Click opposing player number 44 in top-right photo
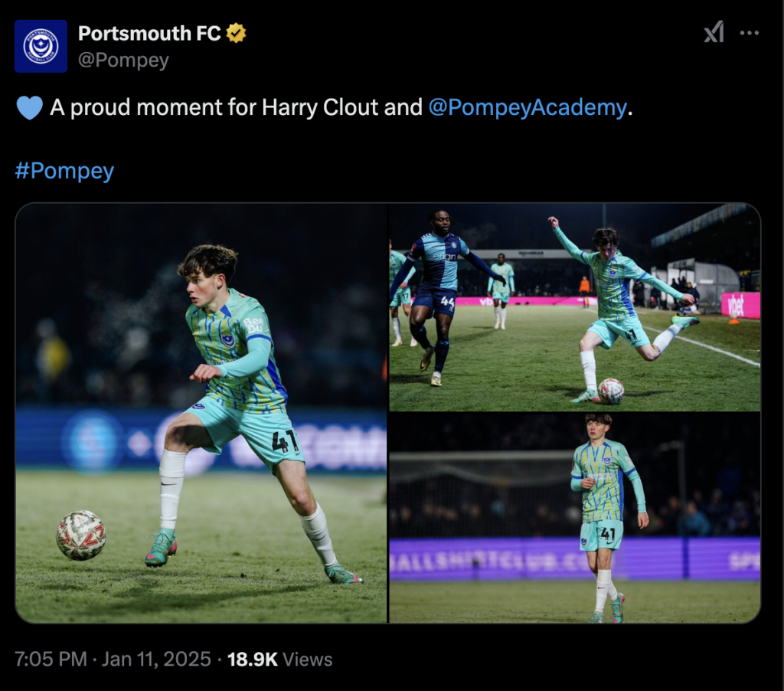 point(447,303)
